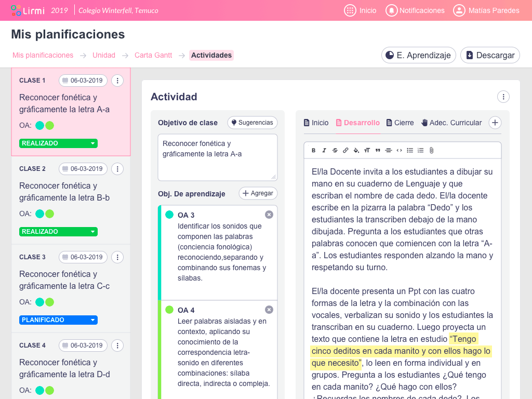Change the date of Clase 4
Viewport: 532px width, 399px height.
[x=83, y=345]
